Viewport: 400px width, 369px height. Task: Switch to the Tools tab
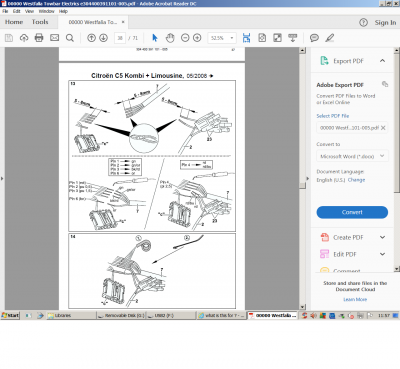point(40,22)
